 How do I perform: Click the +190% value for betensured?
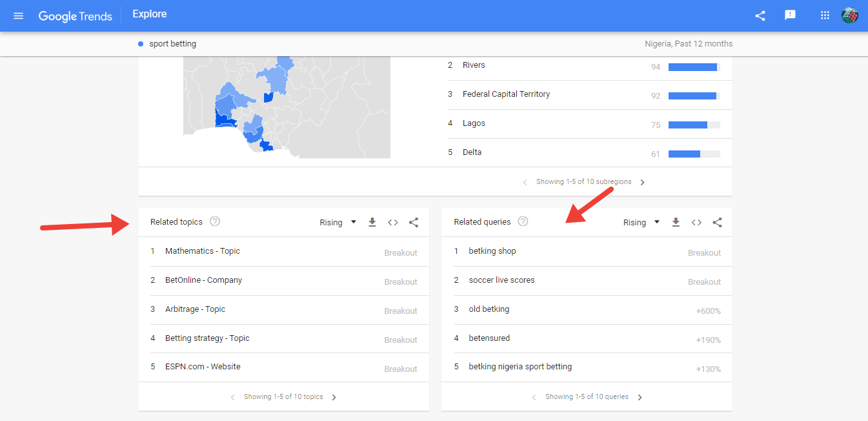coord(708,340)
